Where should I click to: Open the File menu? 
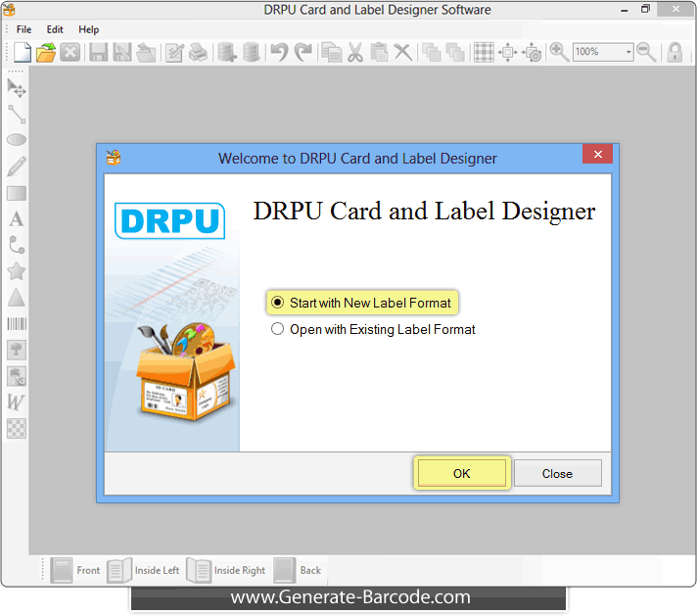coord(24,29)
